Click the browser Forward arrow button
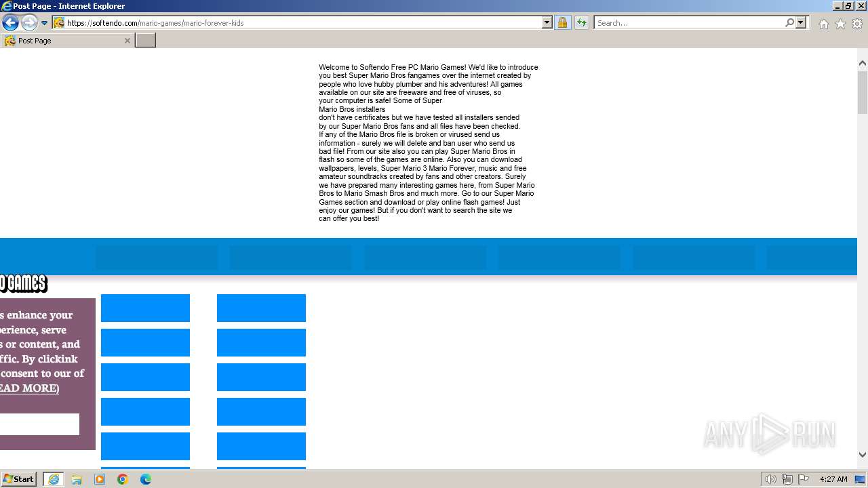 click(x=29, y=22)
